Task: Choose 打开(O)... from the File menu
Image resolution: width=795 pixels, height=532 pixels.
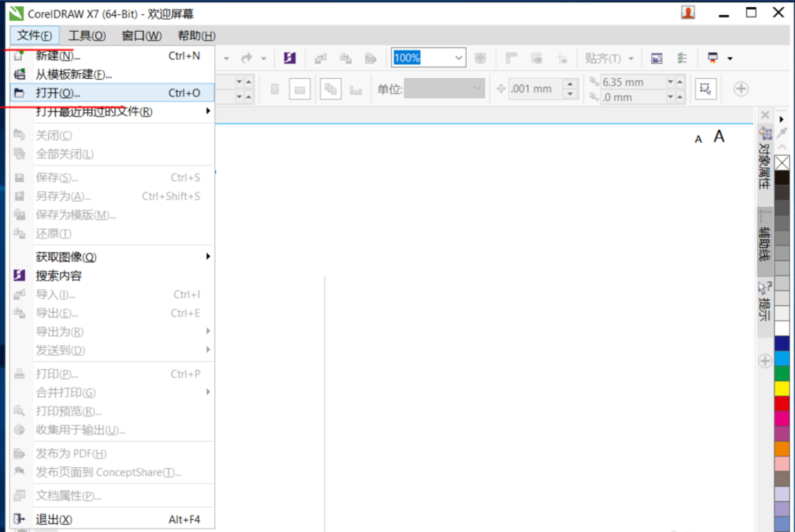Action: pos(58,93)
